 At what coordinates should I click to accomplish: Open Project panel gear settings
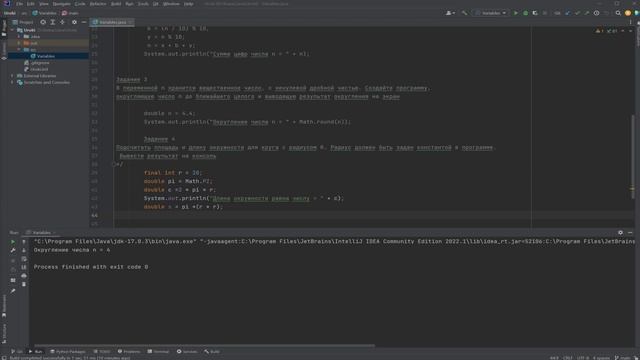[x=74, y=22]
